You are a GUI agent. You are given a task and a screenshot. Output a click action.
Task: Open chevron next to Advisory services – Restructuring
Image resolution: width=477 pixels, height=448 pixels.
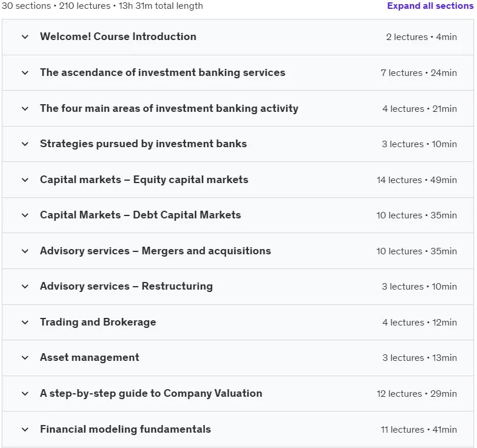[25, 286]
